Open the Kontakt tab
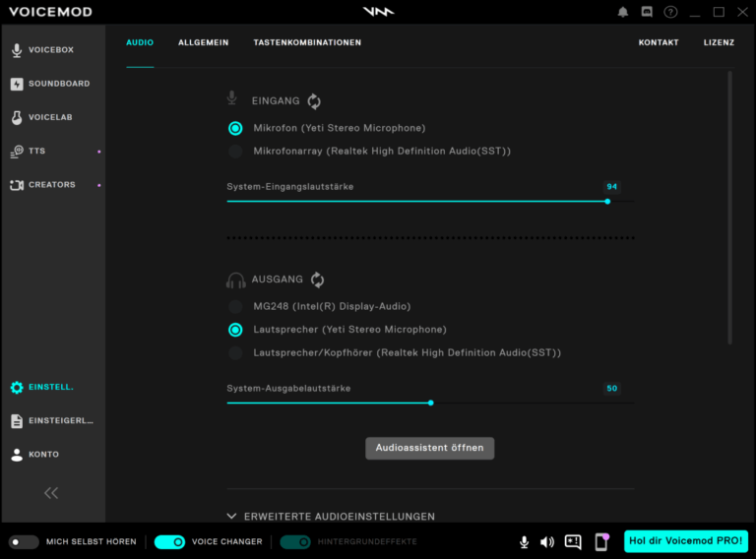The height and width of the screenshot is (559, 756). pyautogui.click(x=659, y=43)
